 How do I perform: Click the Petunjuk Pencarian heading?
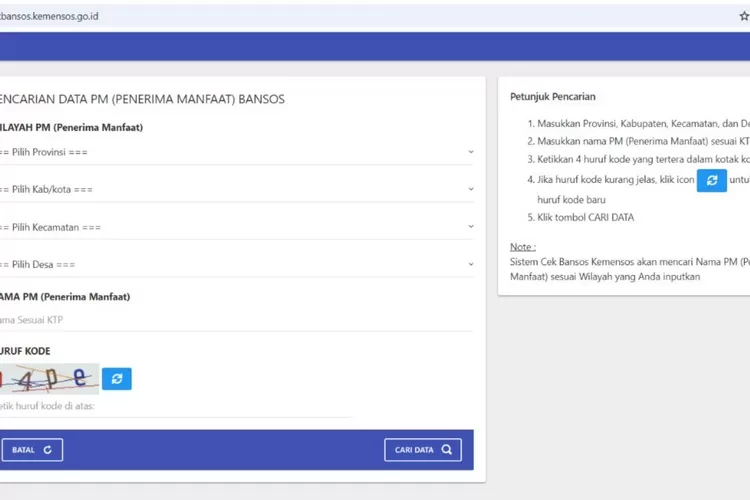(553, 97)
